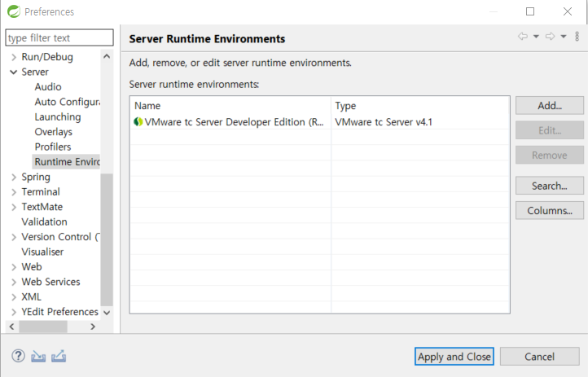Click the tree horizontal scroll left arrow
This screenshot has width=588, height=377.
coord(12,327)
